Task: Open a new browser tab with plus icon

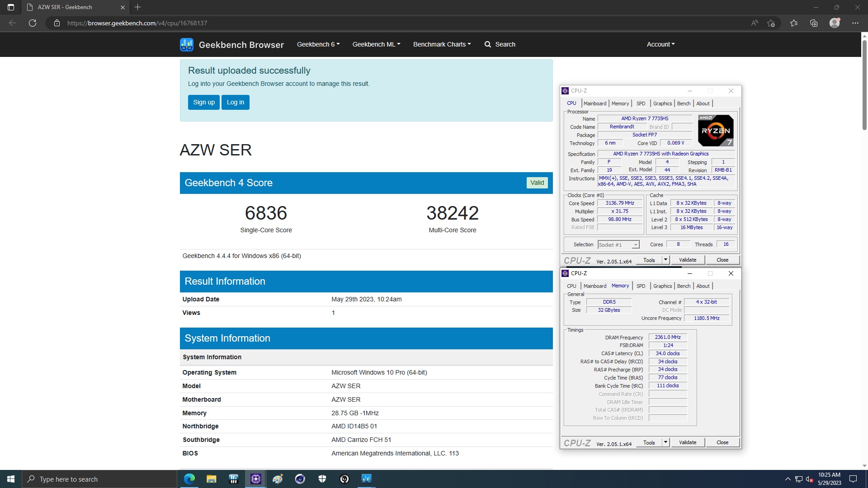Action: point(138,7)
